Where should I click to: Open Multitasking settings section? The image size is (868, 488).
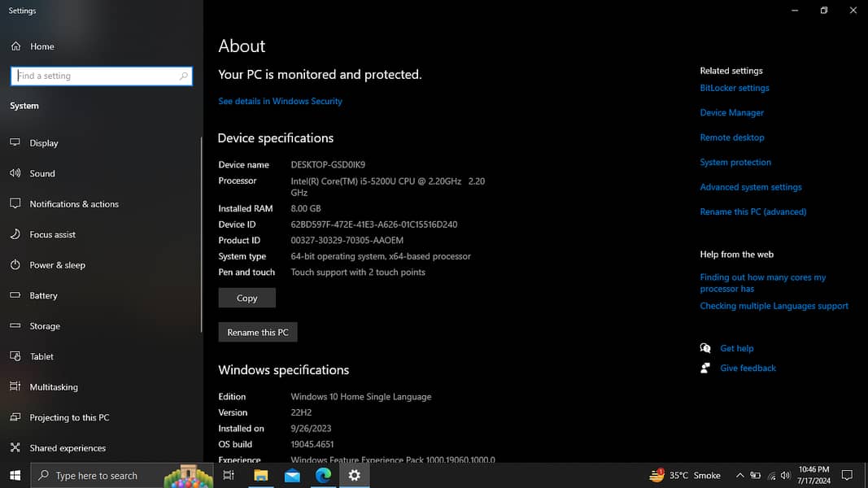(x=54, y=387)
